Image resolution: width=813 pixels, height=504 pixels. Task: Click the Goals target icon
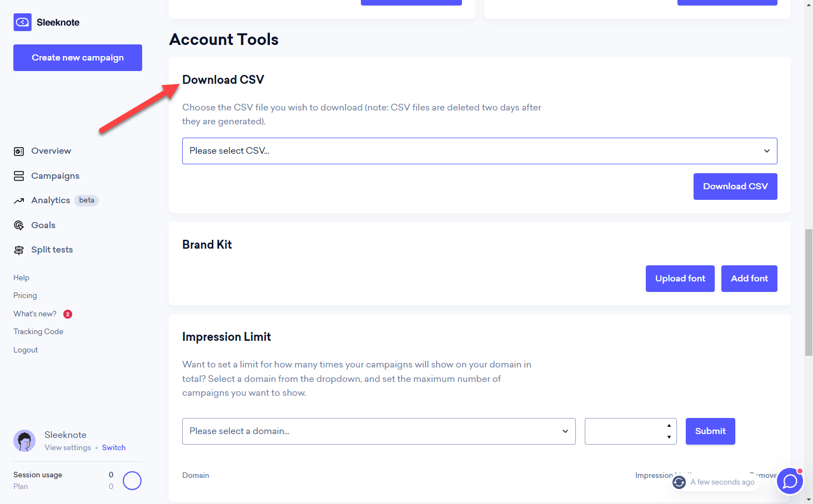[x=19, y=225]
